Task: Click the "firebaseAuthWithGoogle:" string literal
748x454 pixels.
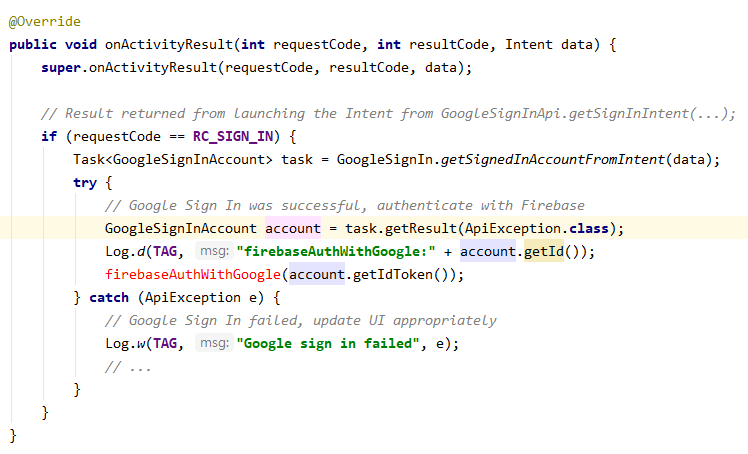Action: 336,251
